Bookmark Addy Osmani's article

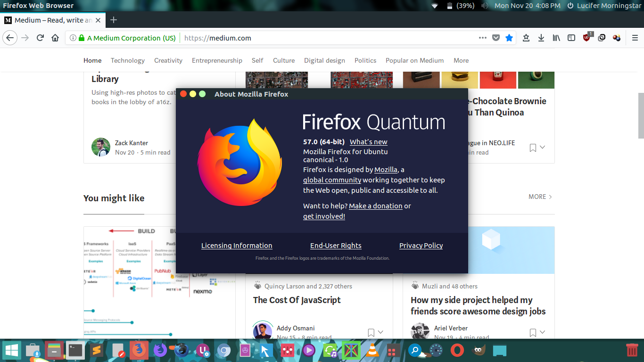pos(371,333)
